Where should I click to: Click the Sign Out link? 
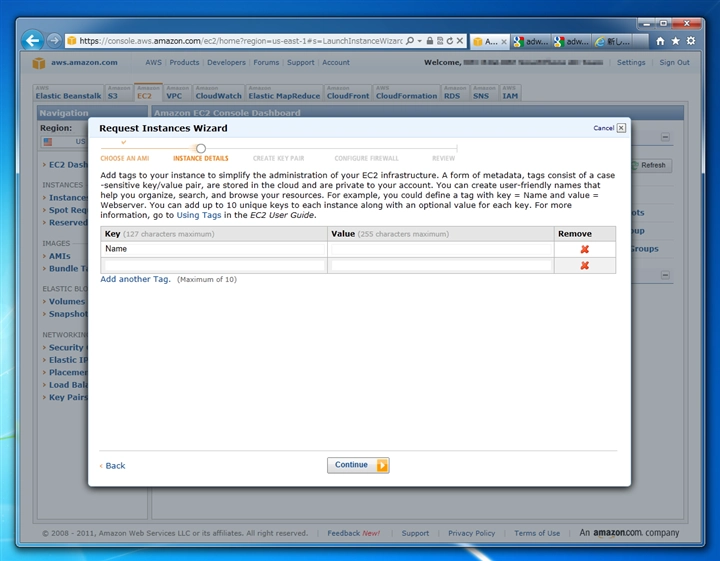point(674,62)
